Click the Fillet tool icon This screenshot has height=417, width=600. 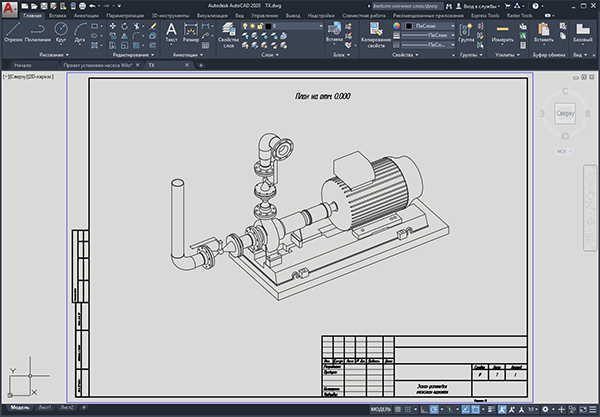[x=136, y=36]
